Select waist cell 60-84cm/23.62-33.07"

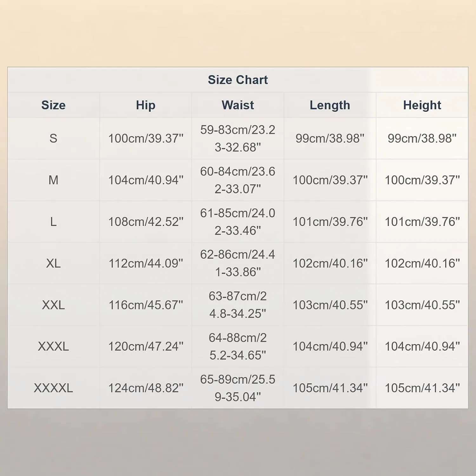pos(238,180)
